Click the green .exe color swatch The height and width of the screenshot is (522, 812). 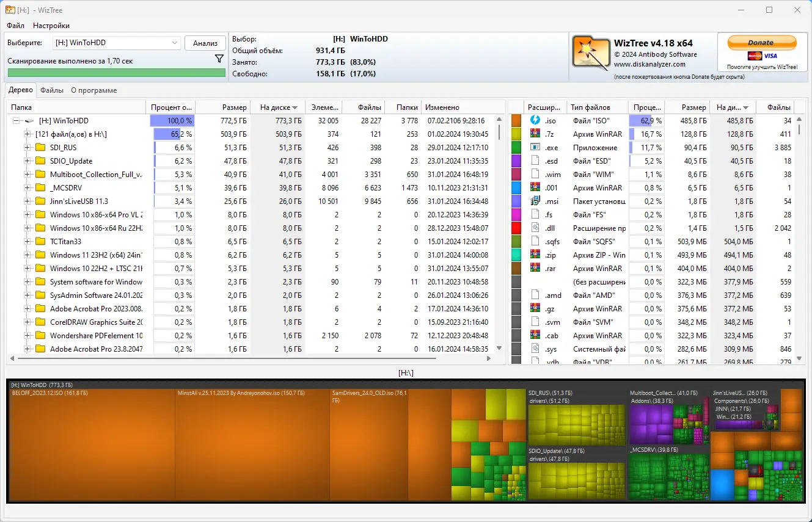516,148
